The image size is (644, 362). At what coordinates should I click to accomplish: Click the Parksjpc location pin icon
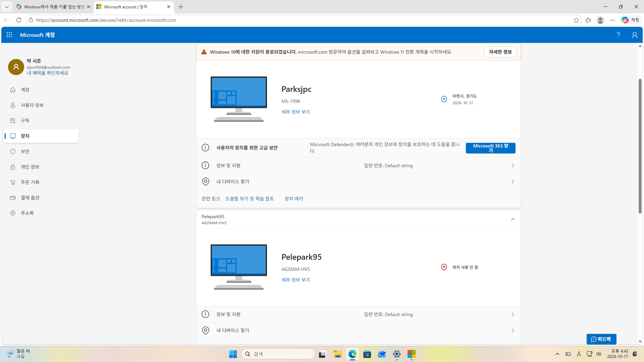coord(444,99)
